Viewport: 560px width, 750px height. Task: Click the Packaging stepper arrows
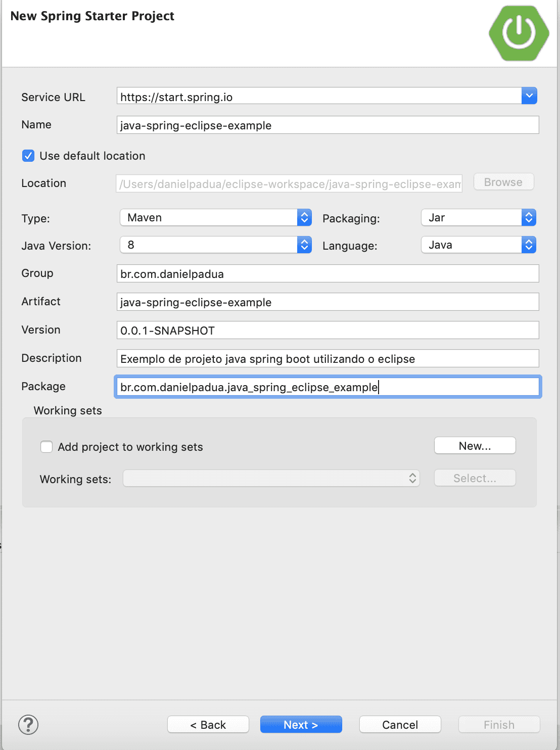point(528,217)
